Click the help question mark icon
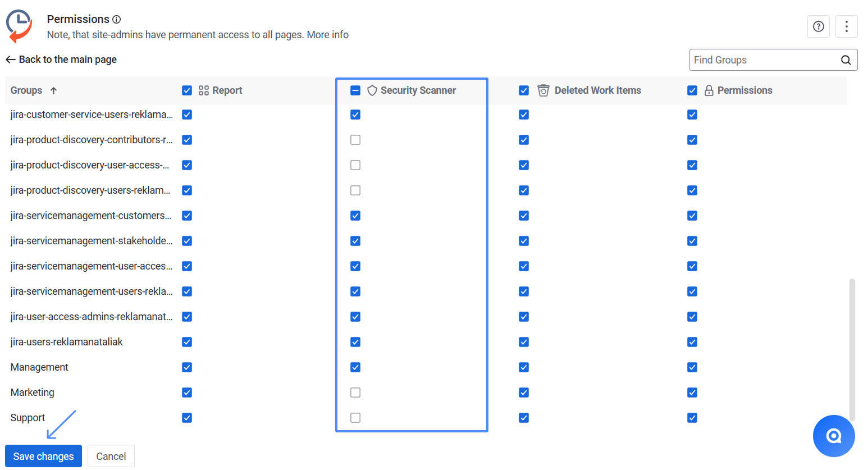 coord(818,26)
